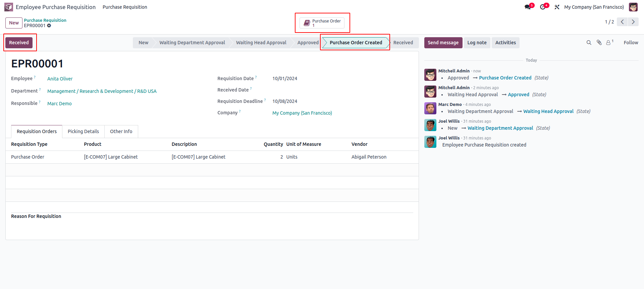Select the Approved status stage
Viewport: 644px width, 289px height.
(x=308, y=43)
